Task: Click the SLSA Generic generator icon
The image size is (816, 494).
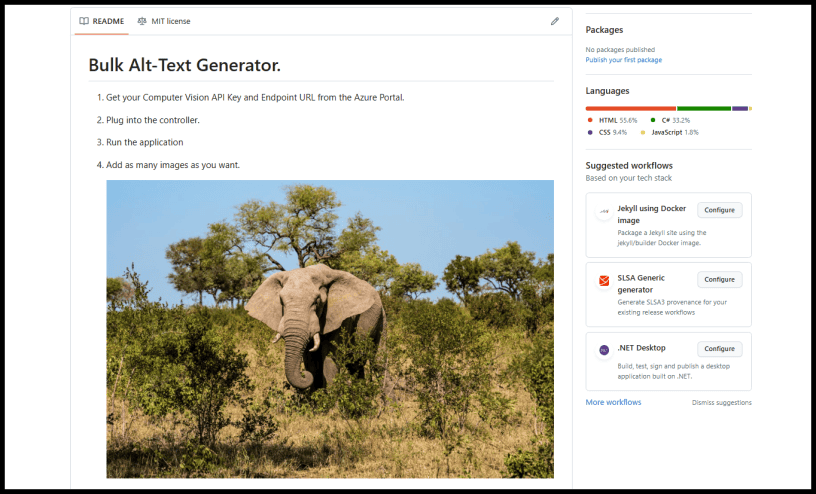Action: tap(604, 281)
